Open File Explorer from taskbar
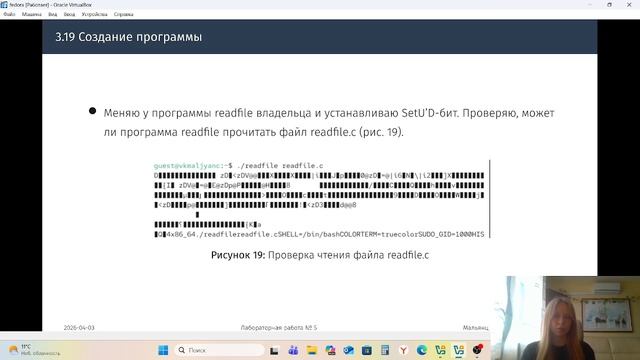This screenshot has height=360, width=640. [x=312, y=350]
